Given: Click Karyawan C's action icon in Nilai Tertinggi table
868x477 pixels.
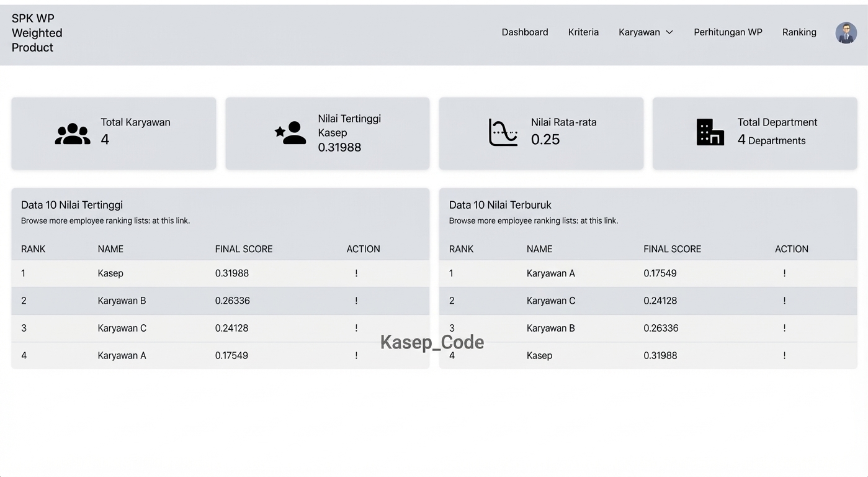Looking at the screenshot, I should [x=356, y=328].
